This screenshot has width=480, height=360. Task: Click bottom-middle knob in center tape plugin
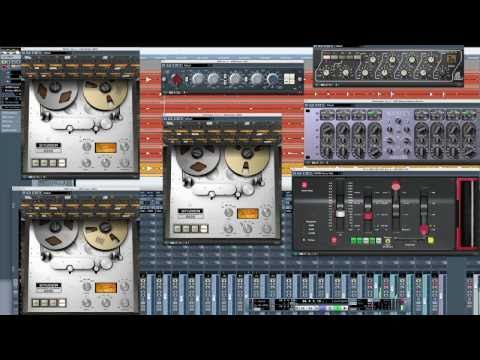point(247,229)
